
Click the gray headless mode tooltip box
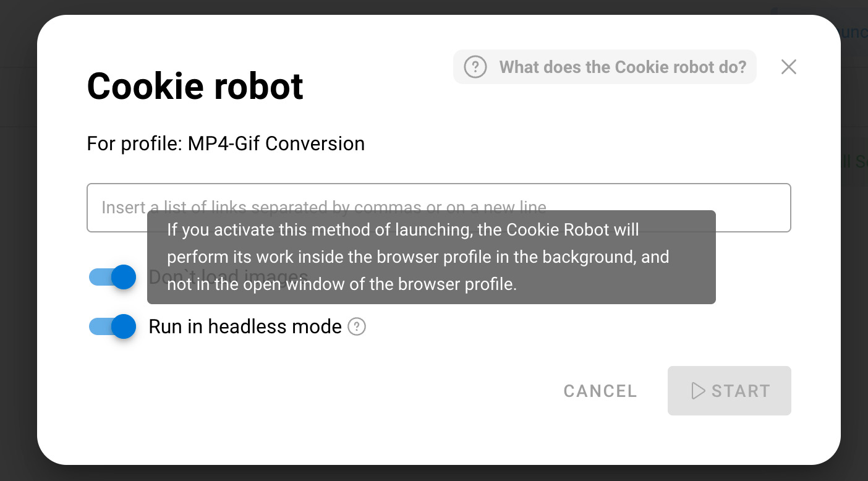click(431, 257)
